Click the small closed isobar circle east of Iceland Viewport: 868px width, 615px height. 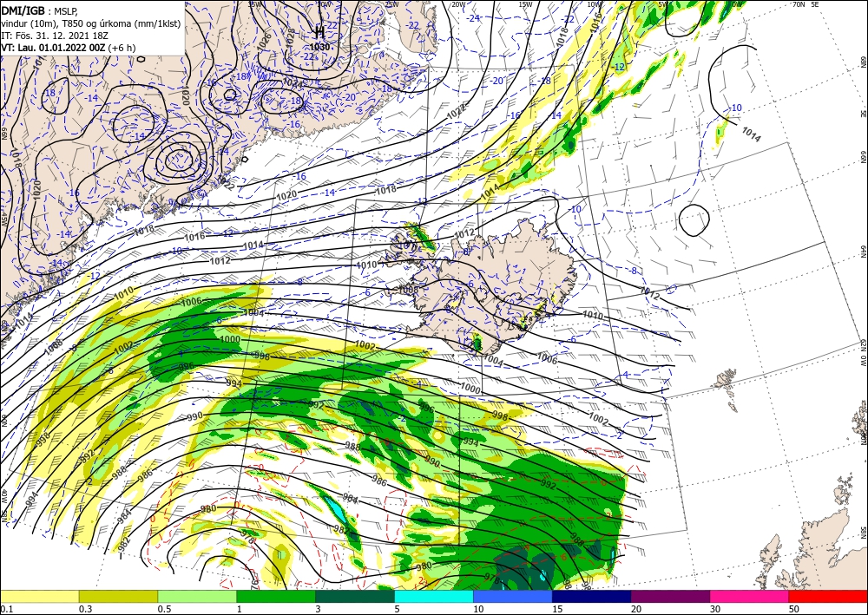click(694, 219)
